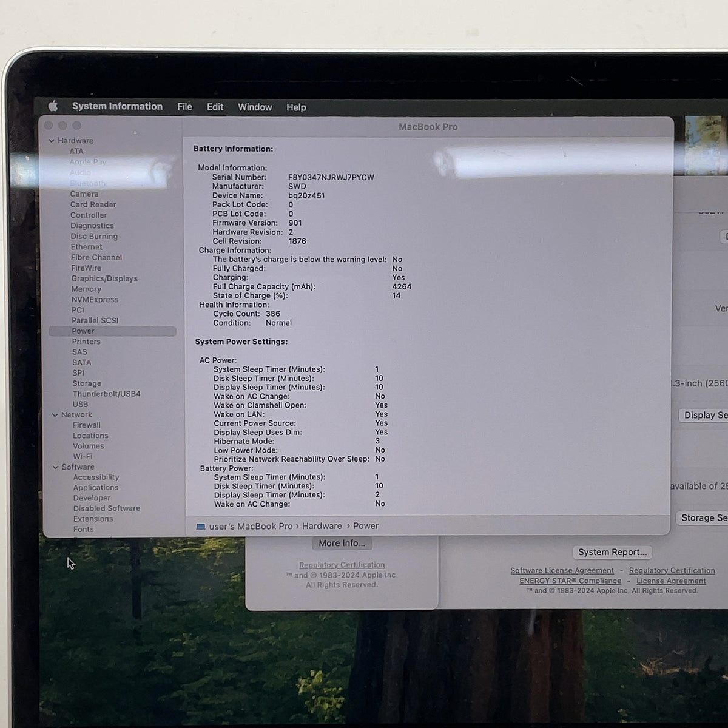Click the System Report... button
The width and height of the screenshot is (728, 728).
[x=612, y=552]
